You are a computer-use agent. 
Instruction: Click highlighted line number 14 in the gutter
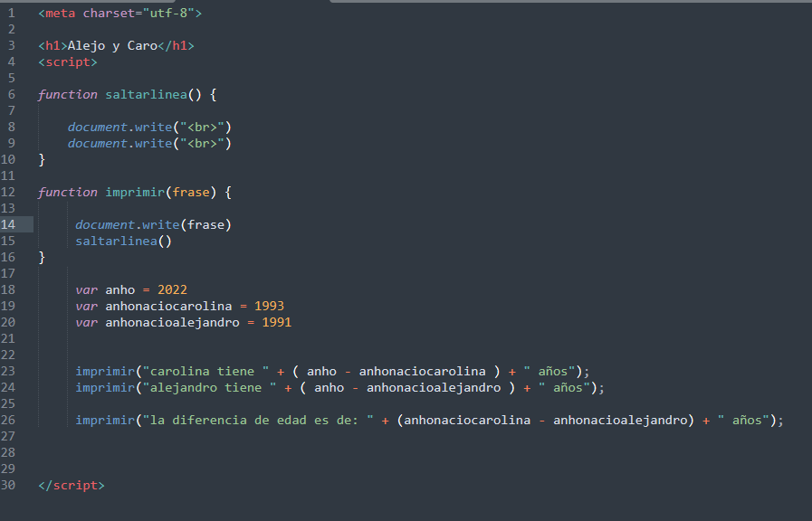(8, 224)
